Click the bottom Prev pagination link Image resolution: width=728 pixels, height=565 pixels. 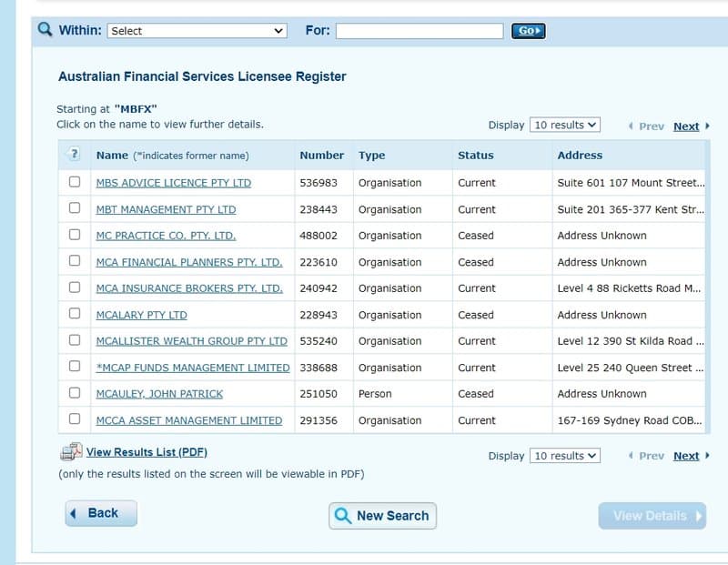[x=652, y=456]
